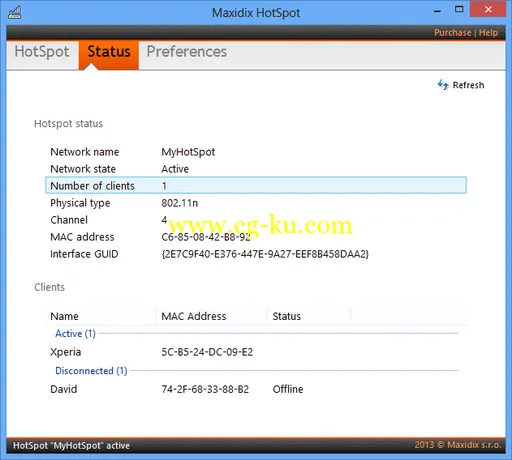This screenshot has width=512, height=460.
Task: Minimize the Maxidix HotSpot window
Action: 437,11
